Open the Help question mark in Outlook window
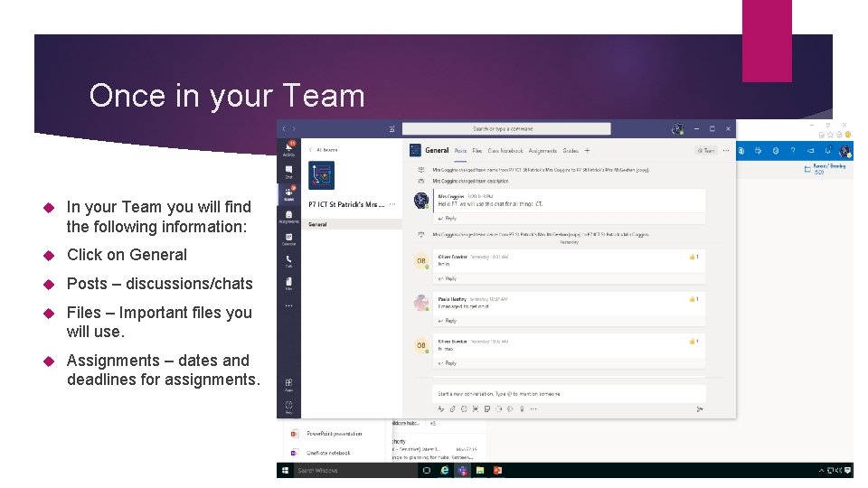Image resolution: width=868 pixels, height=488 pixels. (x=793, y=151)
